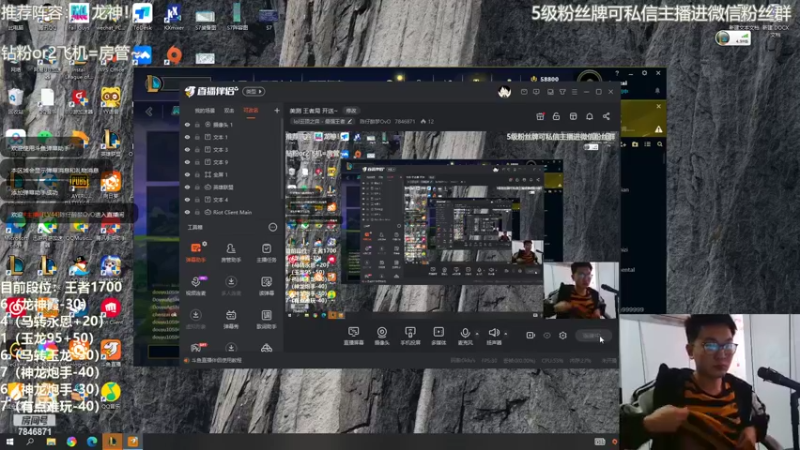This screenshot has width=800, height=450.
Task: Switch to League of Legends taskbar app
Action: 112,441
